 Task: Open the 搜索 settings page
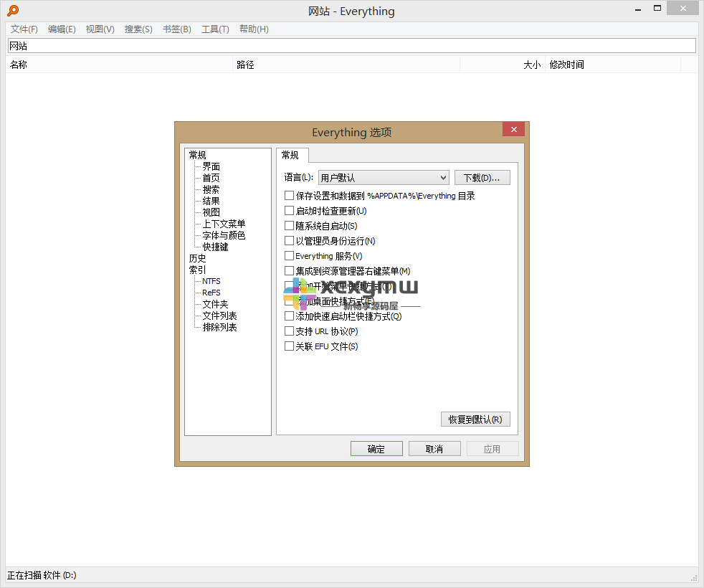[210, 189]
